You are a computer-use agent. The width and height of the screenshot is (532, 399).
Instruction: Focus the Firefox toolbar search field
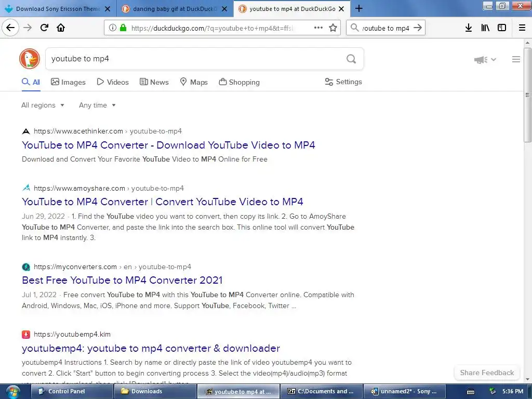coord(385,28)
